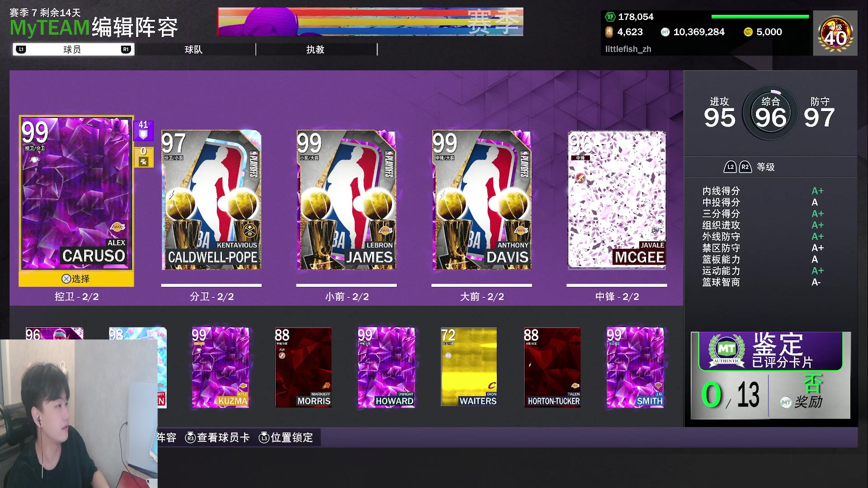
Task: Click the 赛季 season banner
Action: (370, 22)
